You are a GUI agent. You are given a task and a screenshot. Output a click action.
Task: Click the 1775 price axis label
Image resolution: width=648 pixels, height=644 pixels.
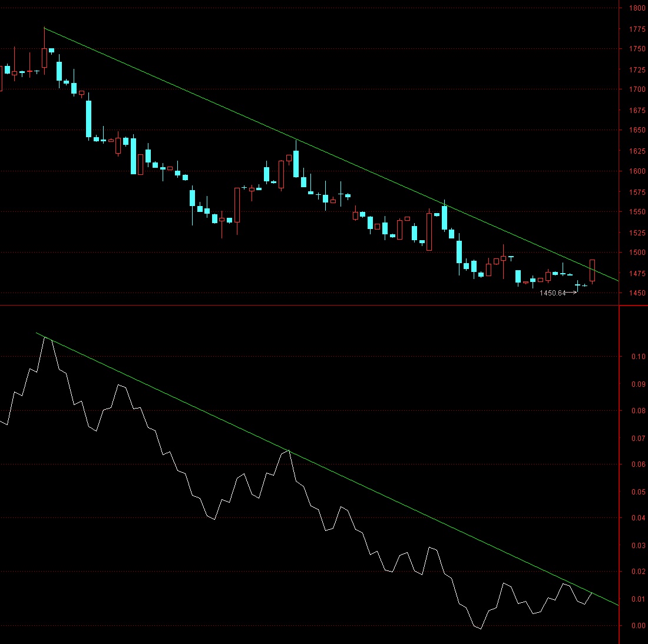tap(637, 29)
